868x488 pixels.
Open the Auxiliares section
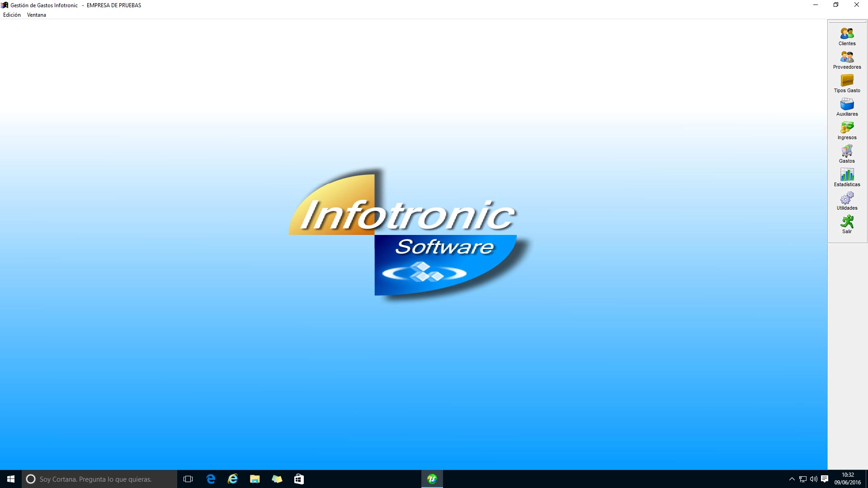pos(847,107)
